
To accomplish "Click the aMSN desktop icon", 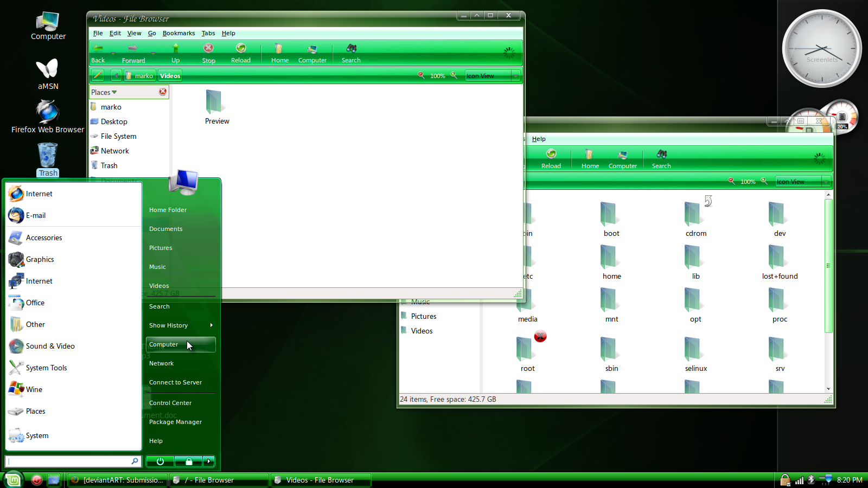I will click(48, 74).
